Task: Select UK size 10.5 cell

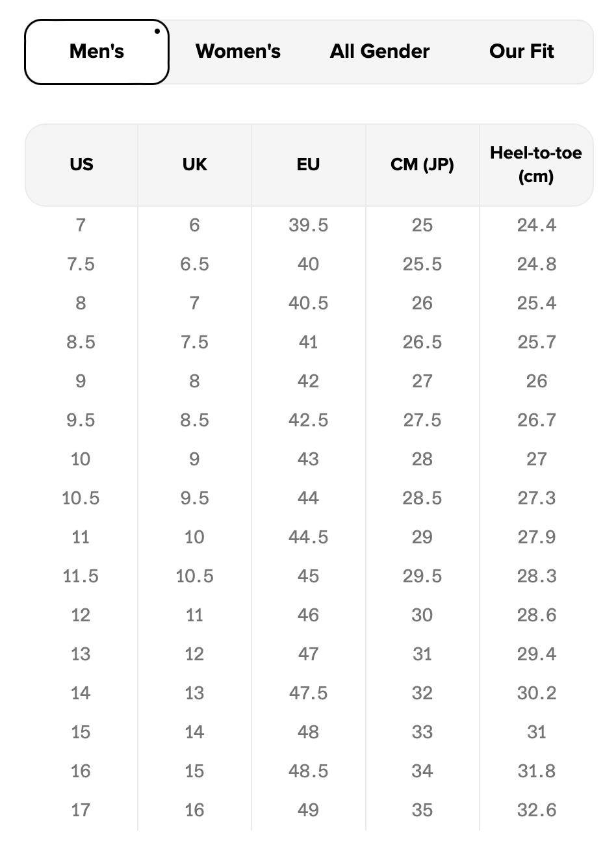Action: [x=194, y=576]
